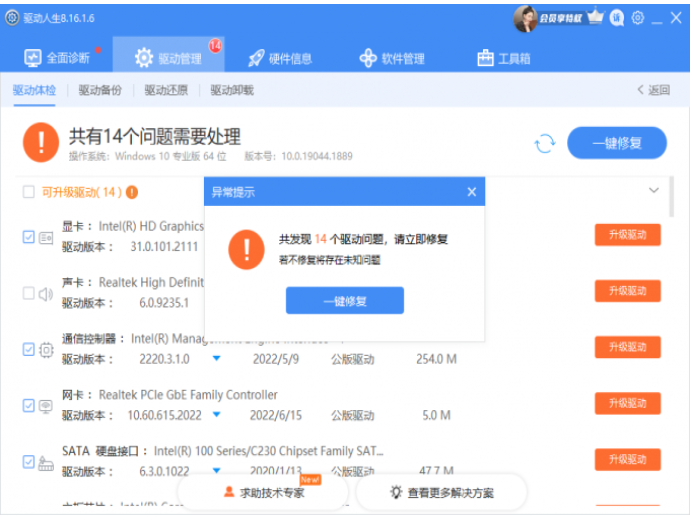Toggle the 显卡 driver checkbox
Viewport: 693px width, 520px height.
[29, 237]
